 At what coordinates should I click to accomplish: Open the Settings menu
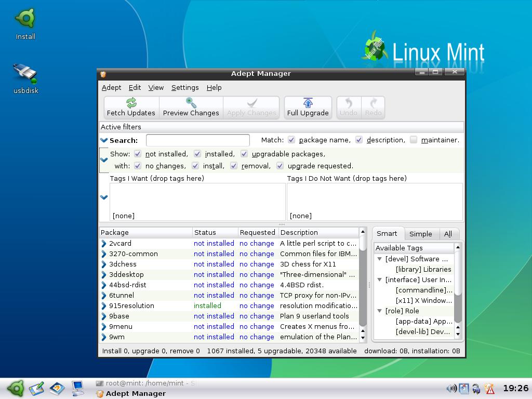185,87
